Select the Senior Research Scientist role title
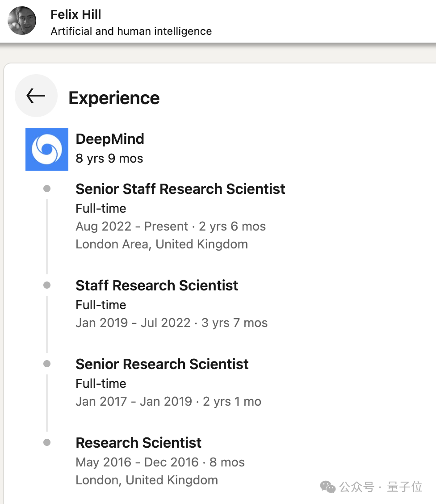 coord(162,364)
